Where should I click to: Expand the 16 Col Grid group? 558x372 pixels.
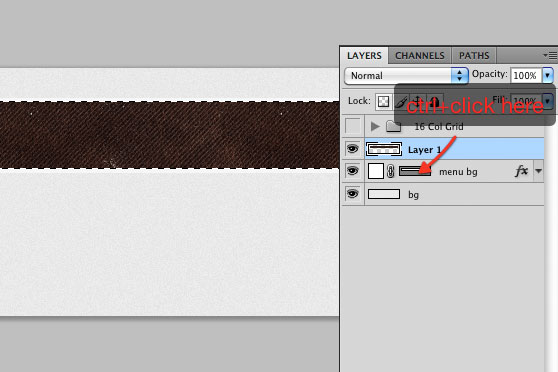[x=374, y=126]
